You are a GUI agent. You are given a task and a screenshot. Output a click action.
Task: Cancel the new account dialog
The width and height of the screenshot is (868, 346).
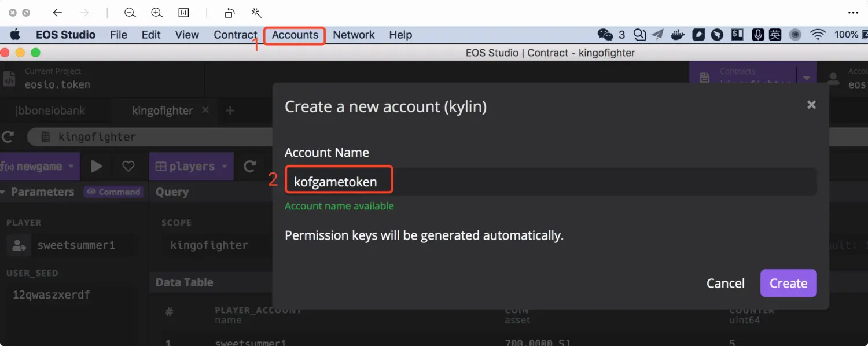point(725,283)
